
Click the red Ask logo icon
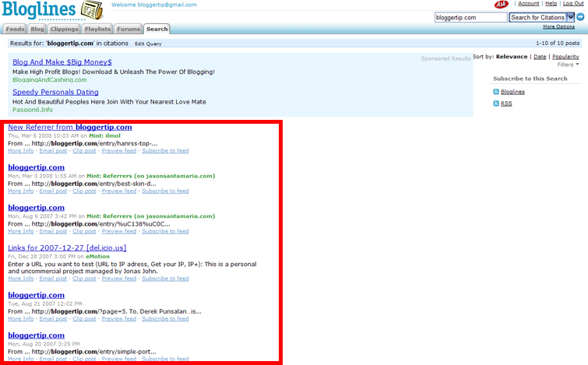[501, 4]
